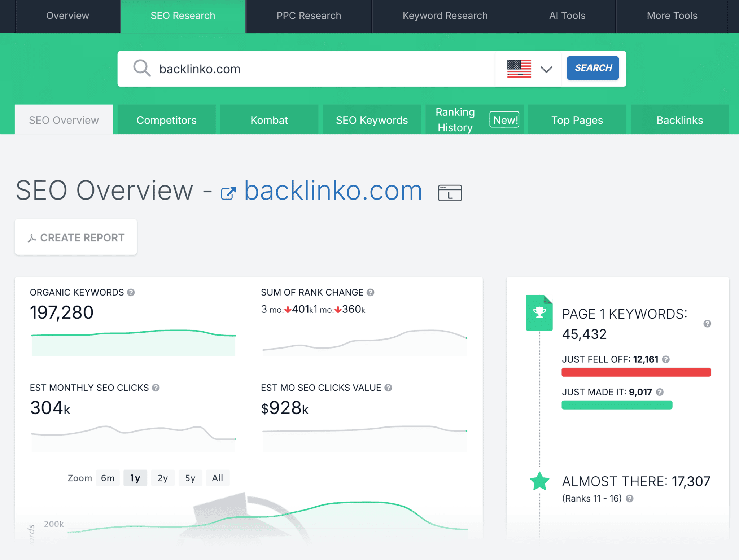Switch to the Backlinks tab

[680, 119]
